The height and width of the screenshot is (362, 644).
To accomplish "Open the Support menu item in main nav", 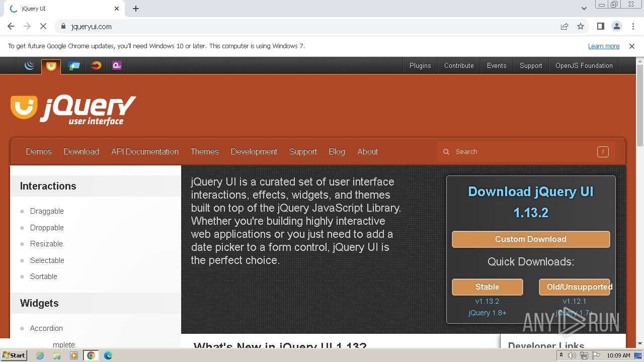I will (x=303, y=151).
